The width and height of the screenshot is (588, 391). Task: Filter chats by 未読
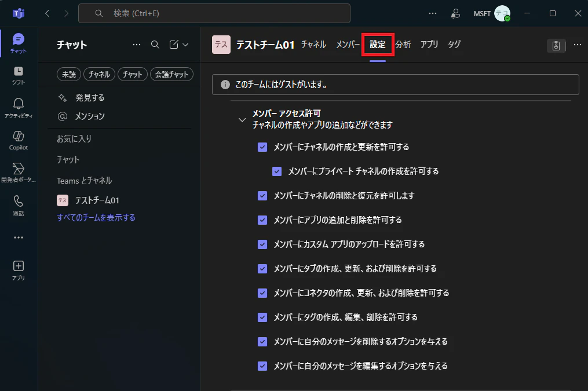pyautogui.click(x=69, y=74)
